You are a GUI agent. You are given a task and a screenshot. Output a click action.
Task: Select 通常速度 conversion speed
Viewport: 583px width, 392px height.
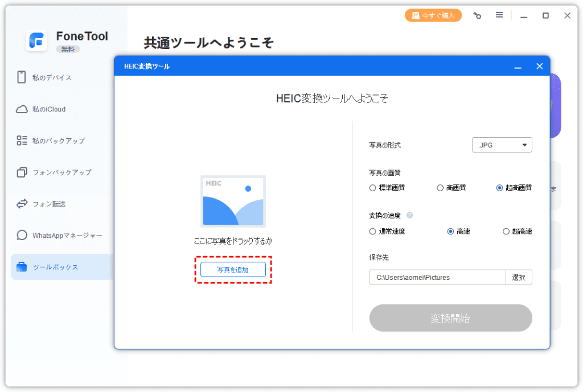pos(373,232)
